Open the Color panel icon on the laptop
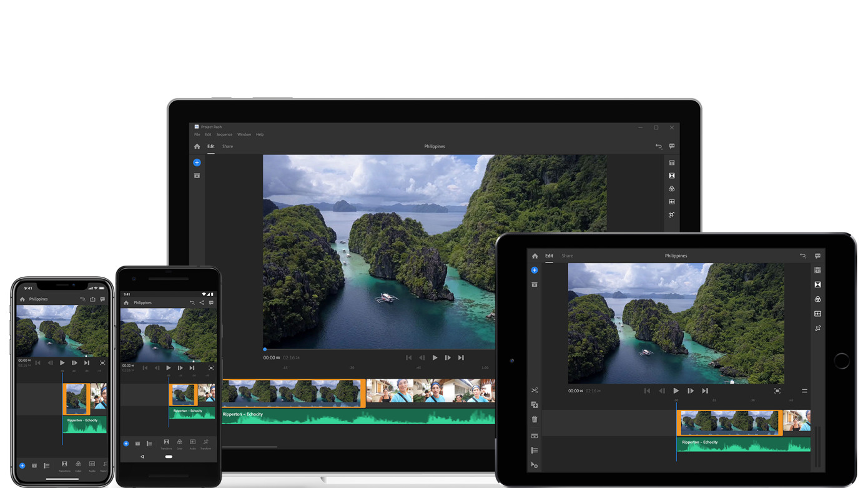The width and height of the screenshot is (868, 488). (671, 188)
